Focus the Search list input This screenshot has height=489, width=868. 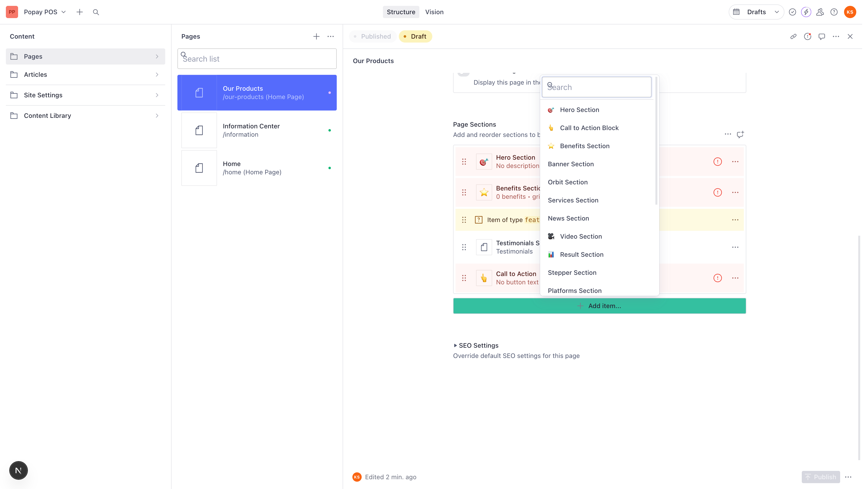257,59
